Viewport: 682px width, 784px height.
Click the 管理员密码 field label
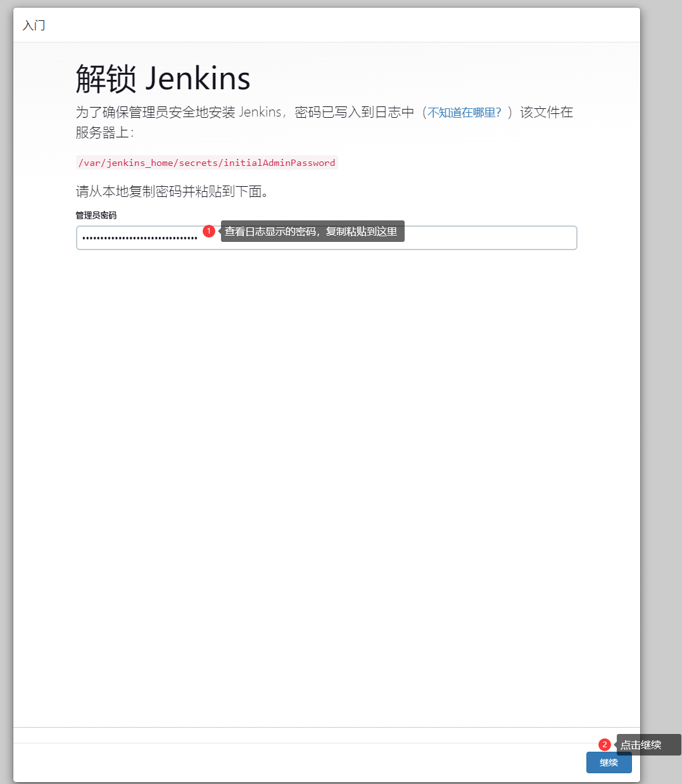pos(96,215)
